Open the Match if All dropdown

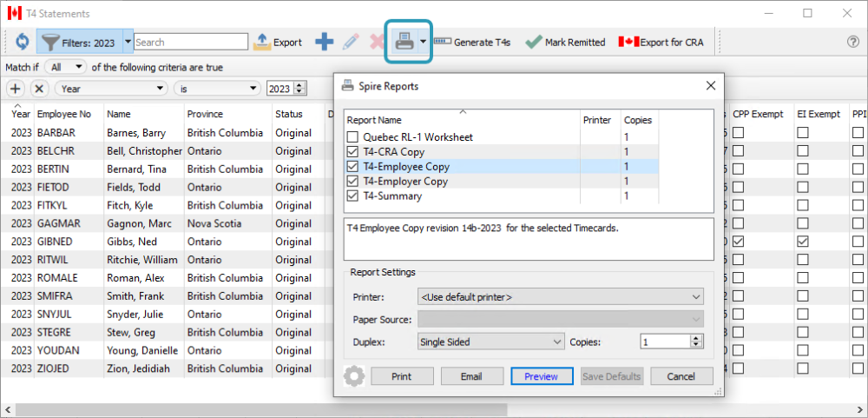[66, 67]
